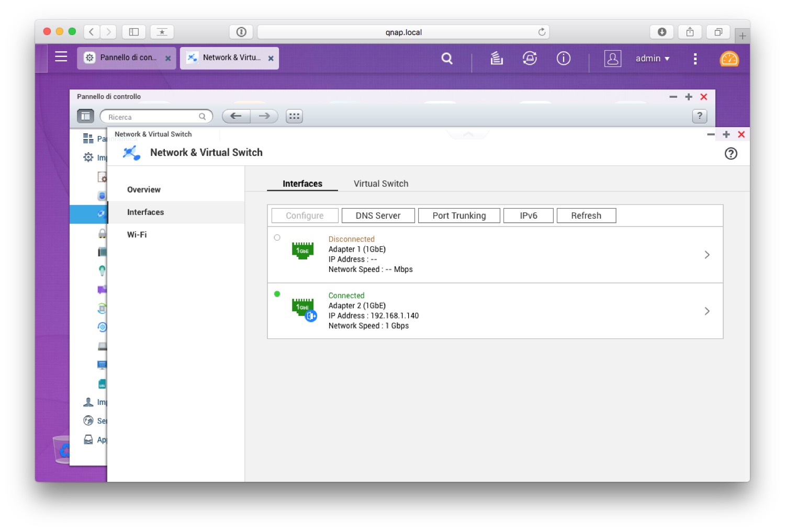
Task: Open the IPv6 settings button
Action: (529, 216)
